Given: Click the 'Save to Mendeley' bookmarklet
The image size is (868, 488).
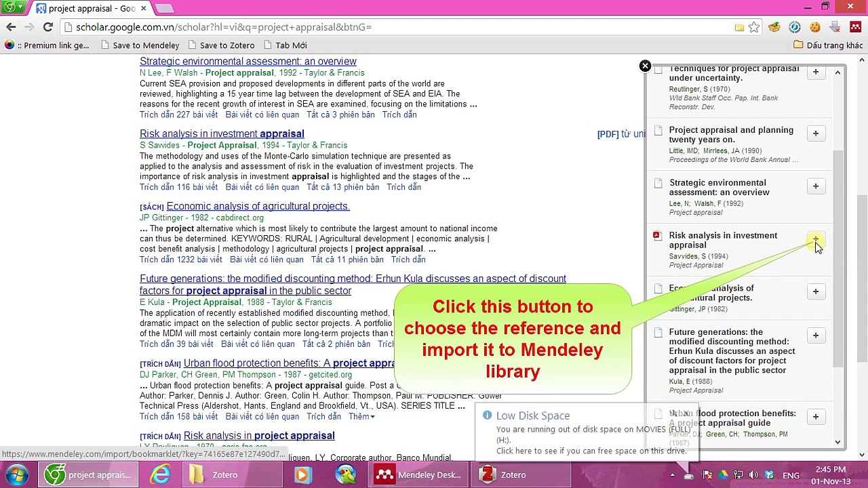Looking at the screenshot, I should [x=140, y=45].
